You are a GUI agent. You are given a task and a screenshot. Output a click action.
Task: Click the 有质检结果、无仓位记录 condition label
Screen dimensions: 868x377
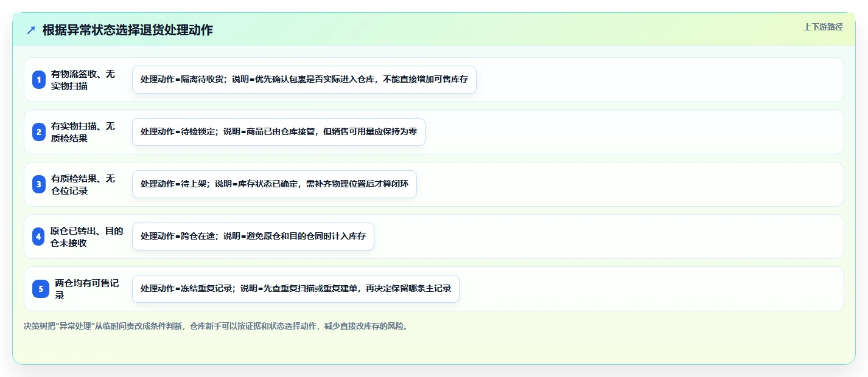[x=83, y=184]
